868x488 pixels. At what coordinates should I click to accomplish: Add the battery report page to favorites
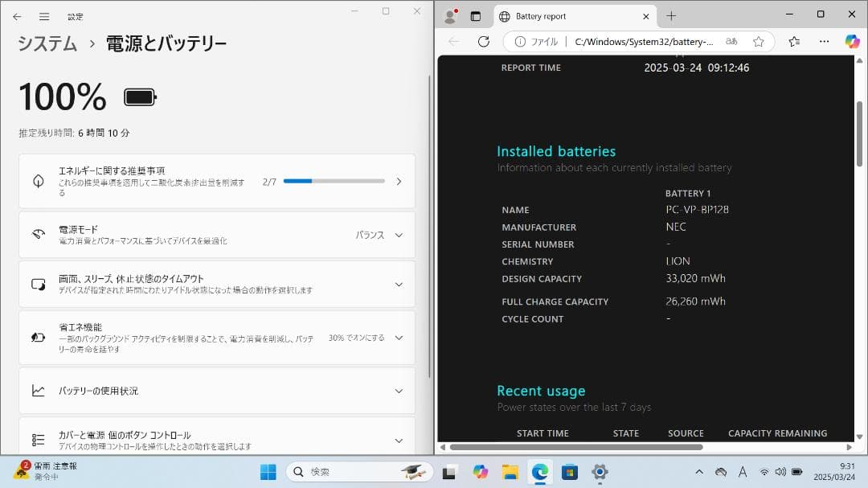[758, 42]
